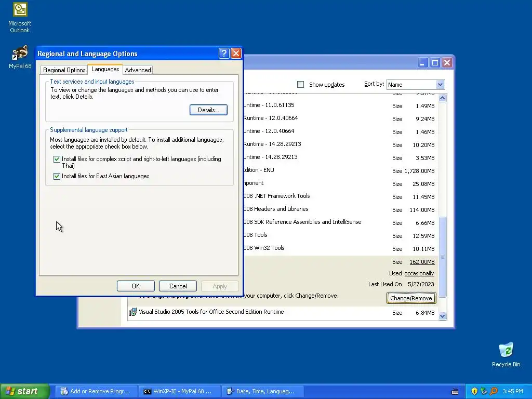This screenshot has width=532, height=399.
Task: Switch to Add or Remove Programs taskbar button
Action: coord(96,391)
